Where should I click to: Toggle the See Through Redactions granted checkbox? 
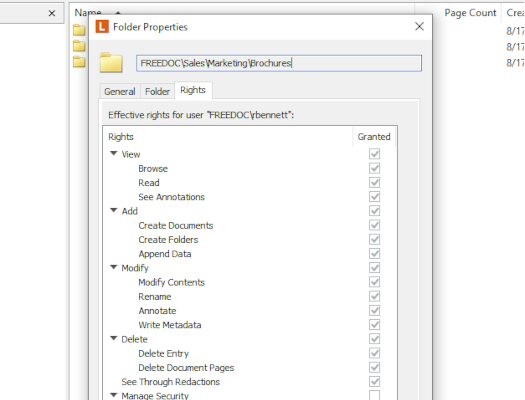tap(375, 382)
